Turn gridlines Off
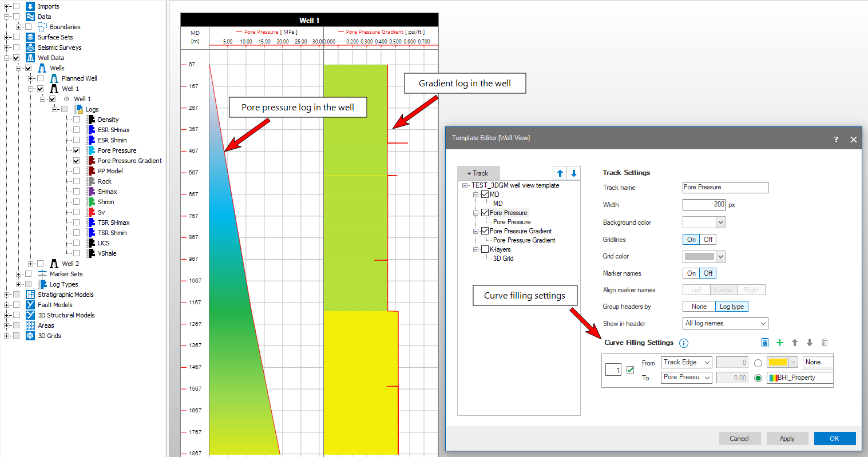 tap(708, 240)
